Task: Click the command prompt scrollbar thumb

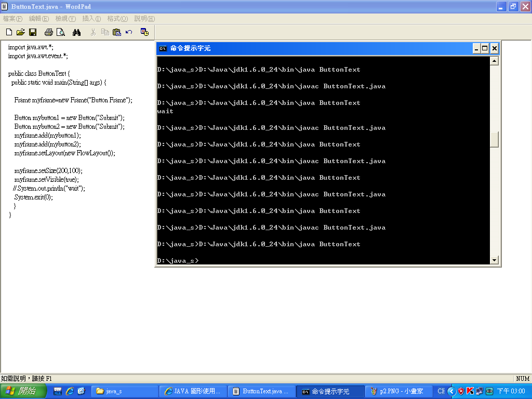Action: pos(495,139)
